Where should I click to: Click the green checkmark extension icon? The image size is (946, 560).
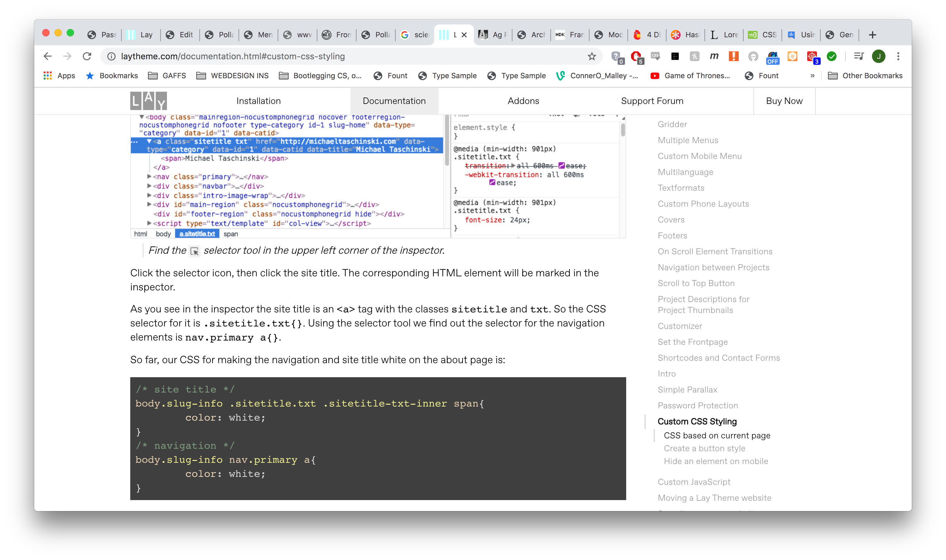click(x=832, y=56)
